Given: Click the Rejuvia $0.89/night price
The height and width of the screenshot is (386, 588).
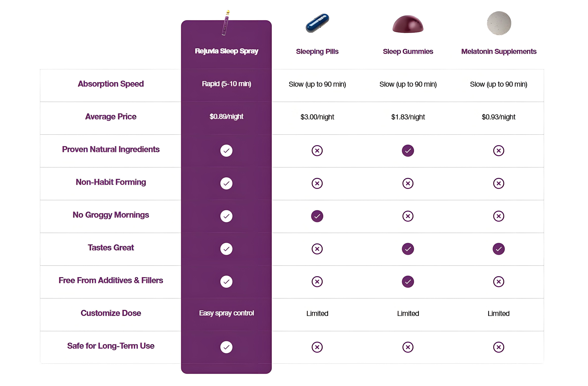Looking at the screenshot, I should [x=226, y=116].
